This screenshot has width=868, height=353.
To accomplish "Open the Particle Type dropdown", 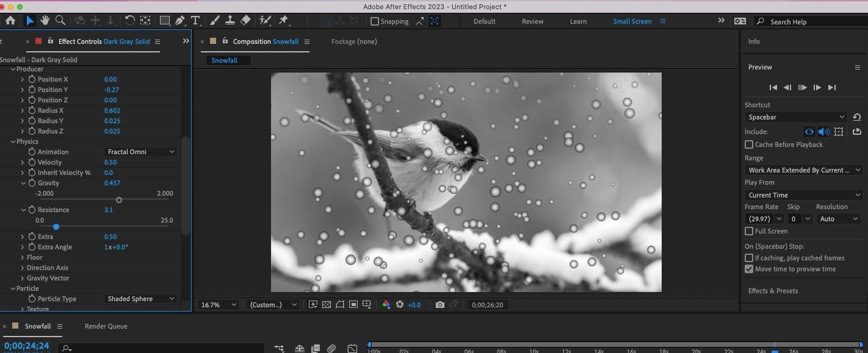I will (140, 299).
